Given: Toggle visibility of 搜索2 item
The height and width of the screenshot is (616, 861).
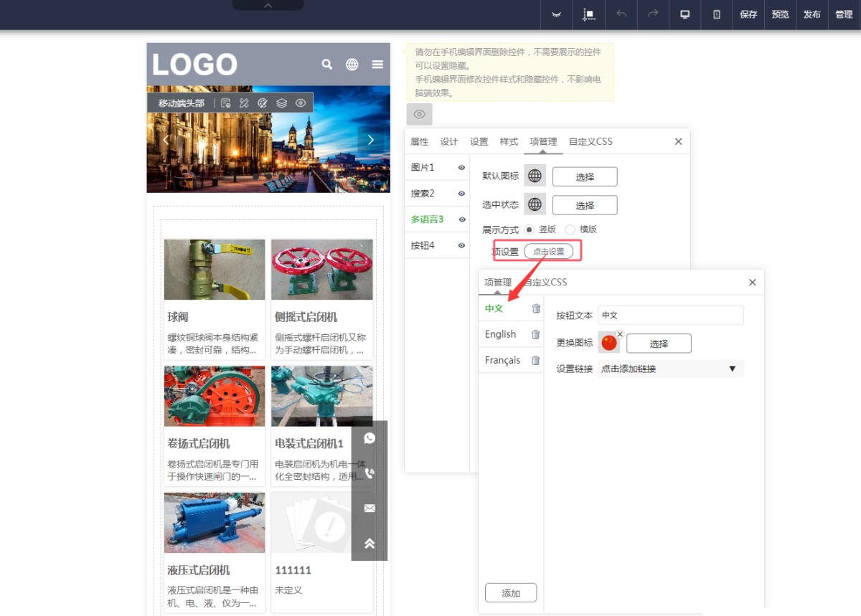Looking at the screenshot, I should point(461,194).
